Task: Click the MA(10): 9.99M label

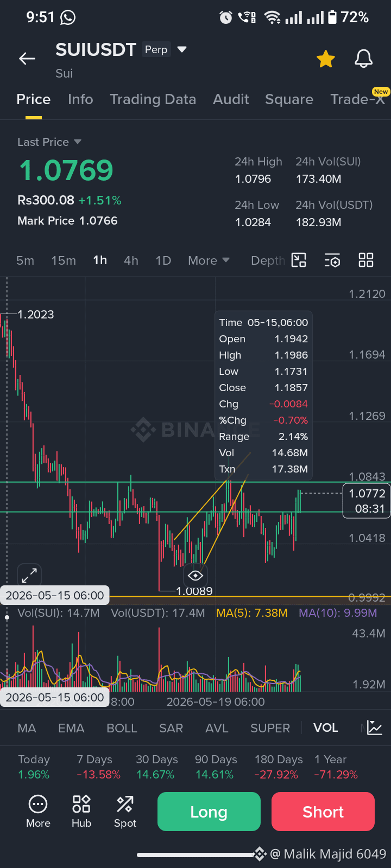Action: pyautogui.click(x=338, y=613)
